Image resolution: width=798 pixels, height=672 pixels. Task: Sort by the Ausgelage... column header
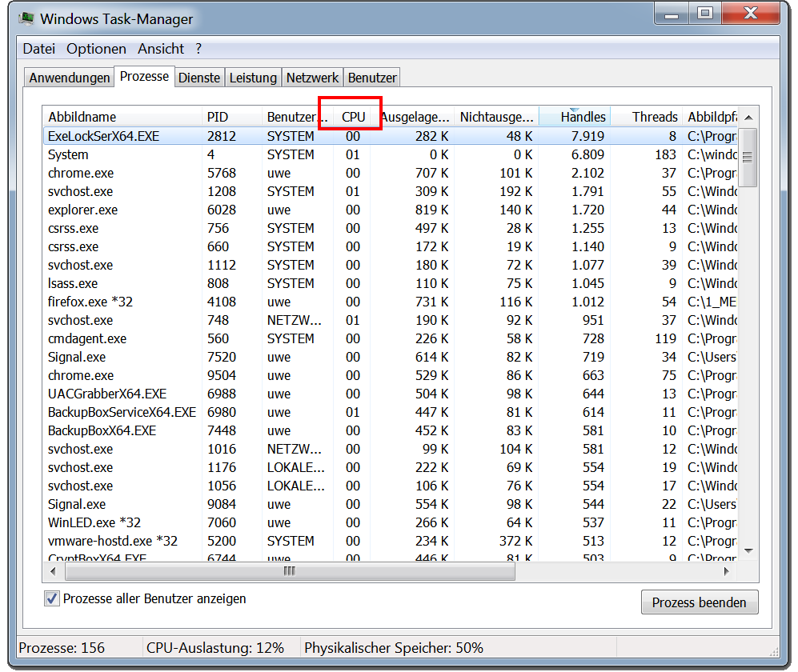pyautogui.click(x=413, y=117)
